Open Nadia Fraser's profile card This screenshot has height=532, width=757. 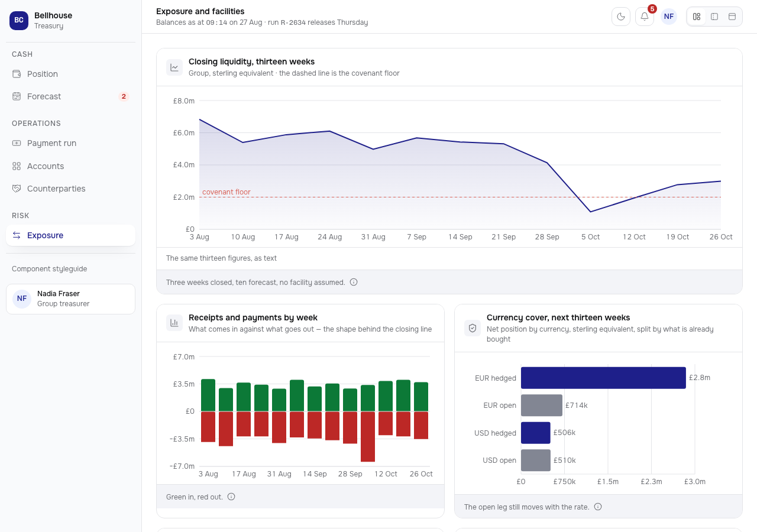point(71,299)
